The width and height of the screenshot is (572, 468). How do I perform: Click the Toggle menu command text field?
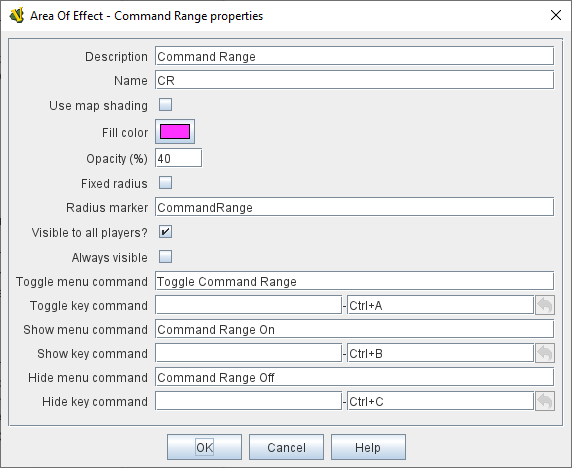[355, 281]
